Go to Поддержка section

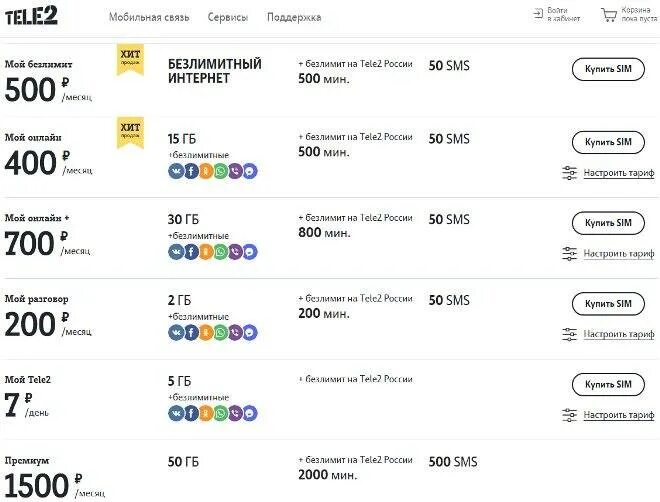(x=294, y=18)
